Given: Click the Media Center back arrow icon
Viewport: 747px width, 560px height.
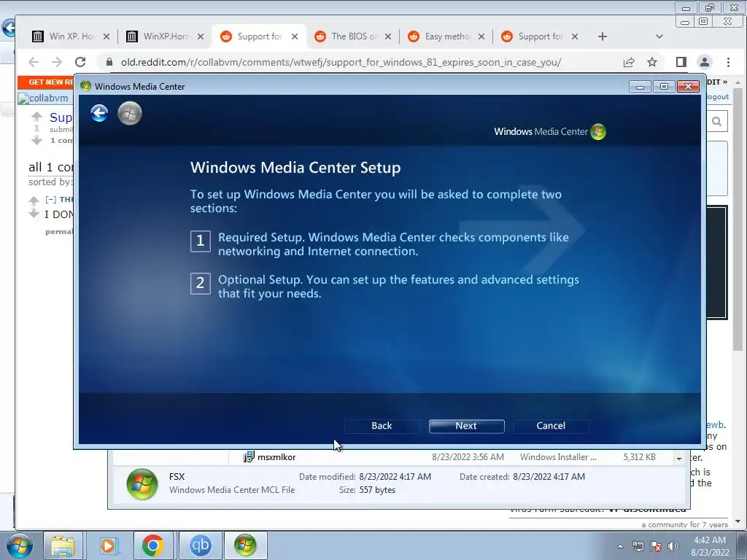Looking at the screenshot, I should (99, 113).
